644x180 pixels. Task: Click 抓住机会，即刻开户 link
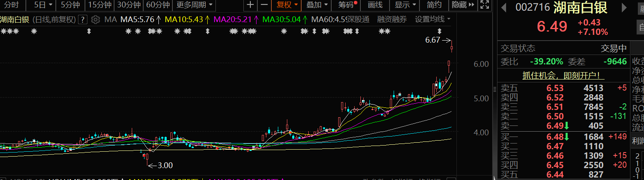(563, 75)
